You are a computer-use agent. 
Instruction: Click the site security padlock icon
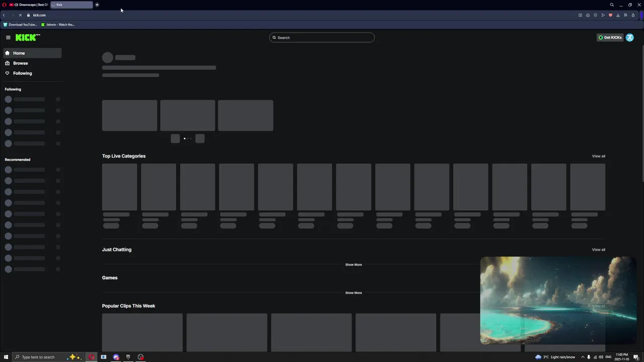(29, 15)
